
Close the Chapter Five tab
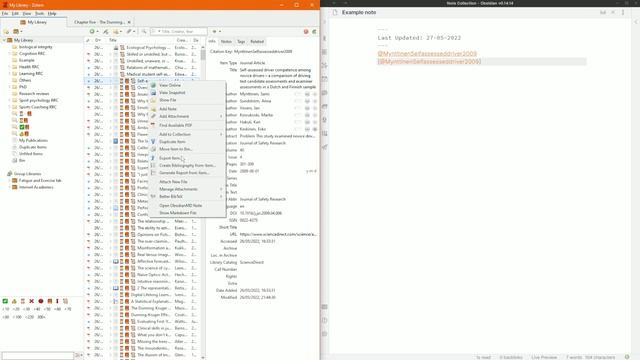tap(129, 22)
